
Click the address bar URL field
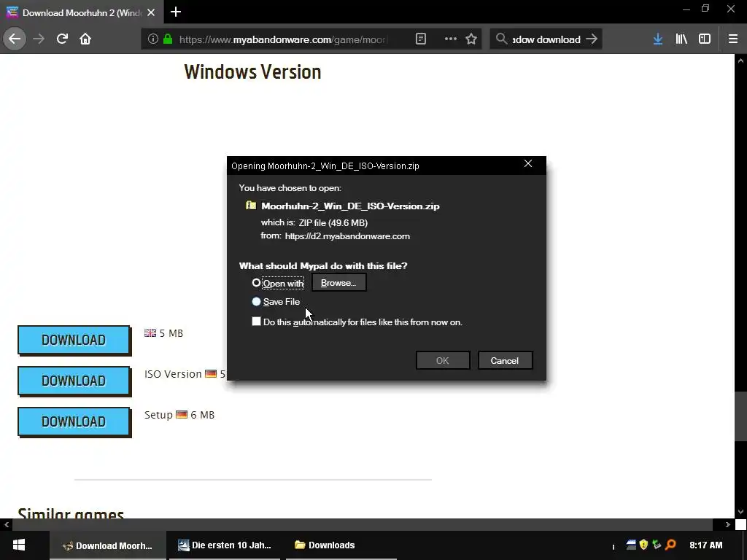(284, 39)
